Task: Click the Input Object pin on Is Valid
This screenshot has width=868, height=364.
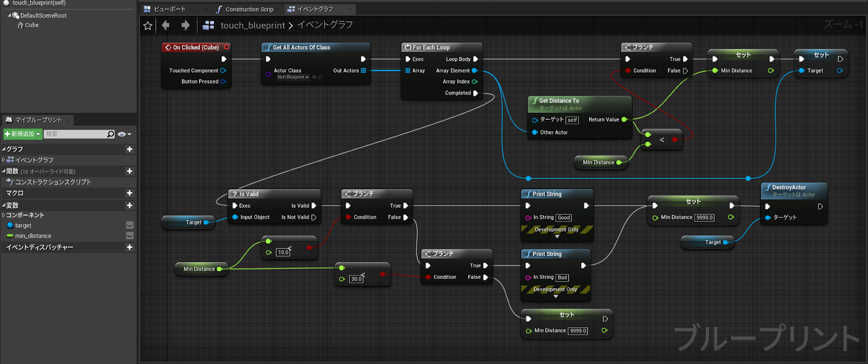Action: coord(235,217)
